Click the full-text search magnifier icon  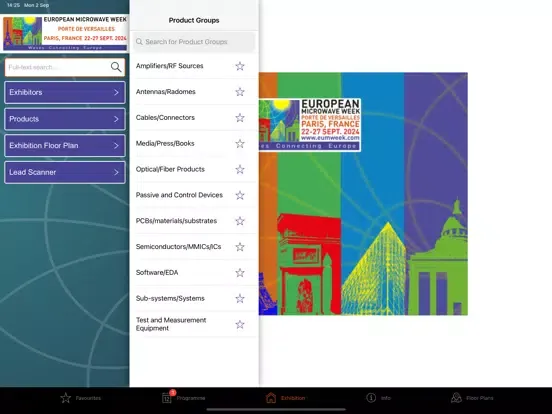(x=116, y=67)
